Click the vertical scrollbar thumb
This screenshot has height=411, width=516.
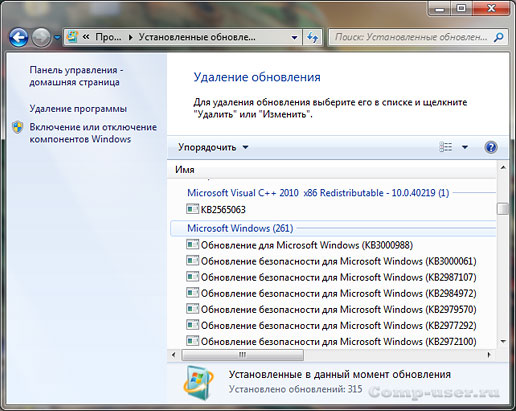(x=503, y=209)
